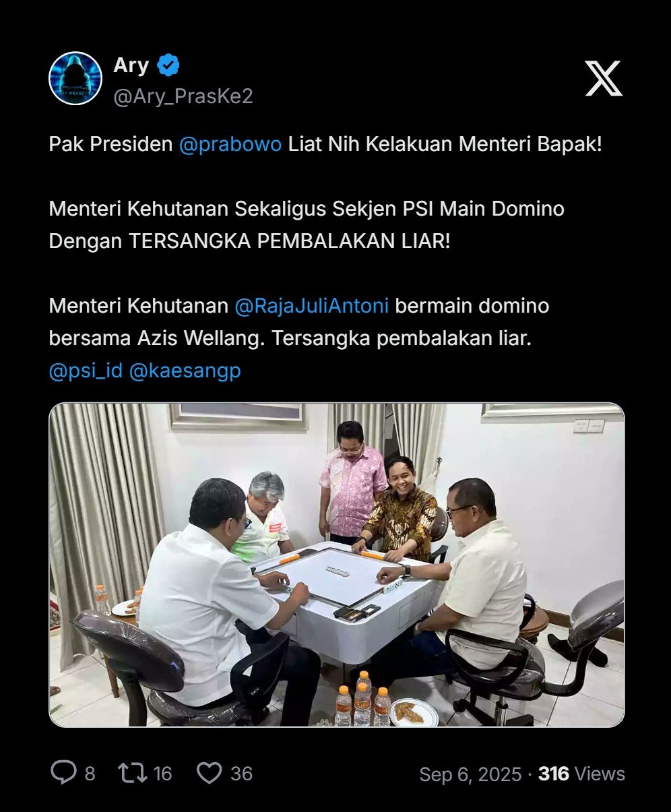Follow the @prabowo mention link
Screen dimensions: 671x812
click(x=230, y=144)
